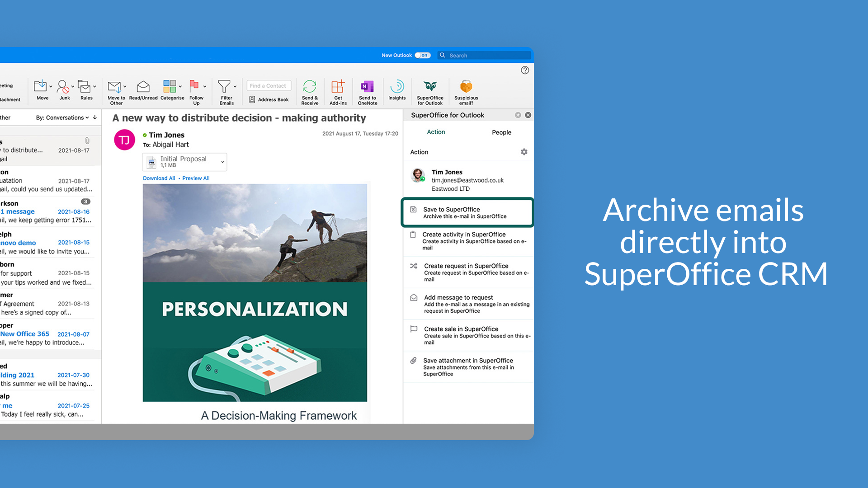Click the Send to OneNote icon

pos(367,86)
